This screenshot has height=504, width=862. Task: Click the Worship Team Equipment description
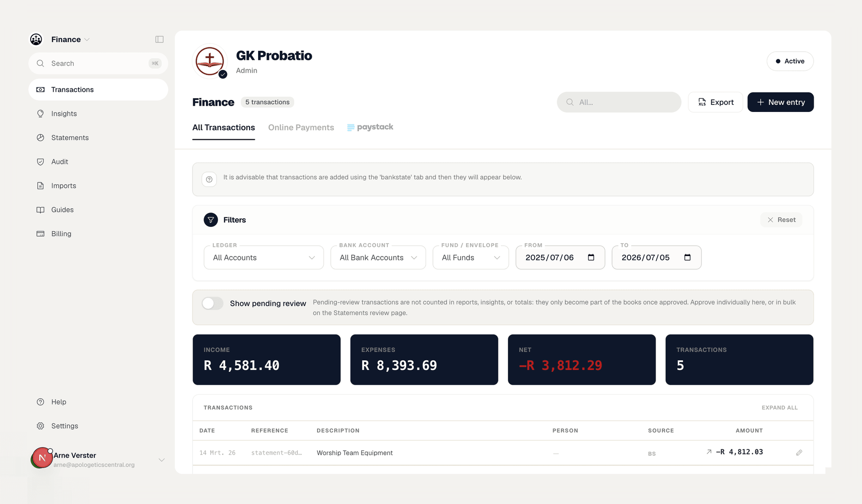pos(355,453)
